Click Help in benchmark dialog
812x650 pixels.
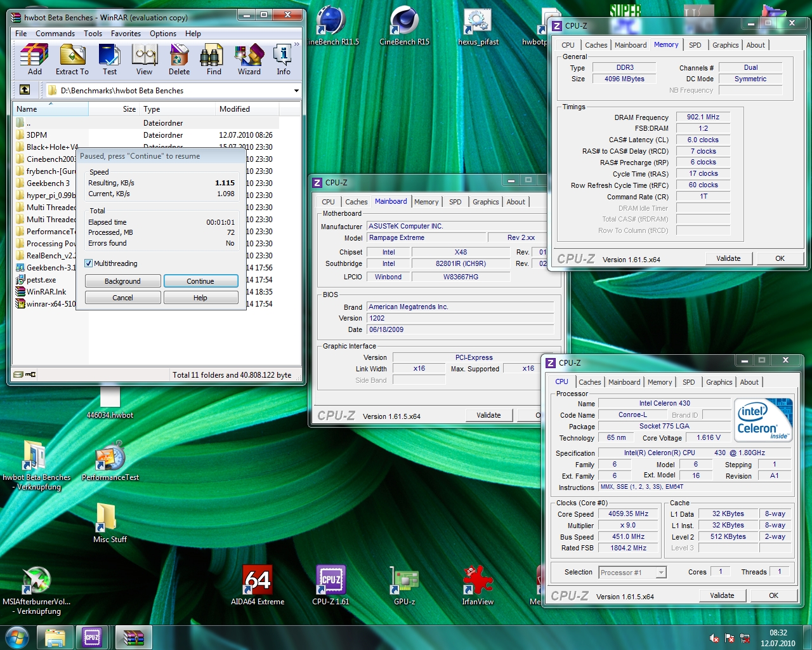200,298
